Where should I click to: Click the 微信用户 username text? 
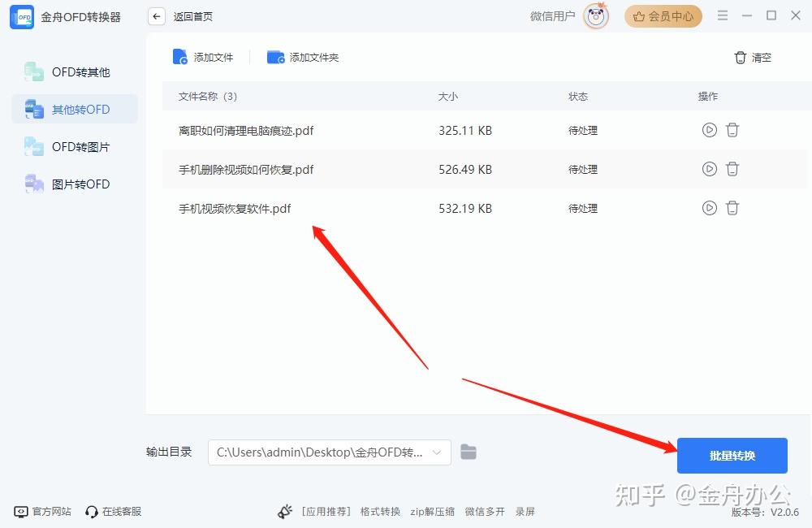point(552,16)
